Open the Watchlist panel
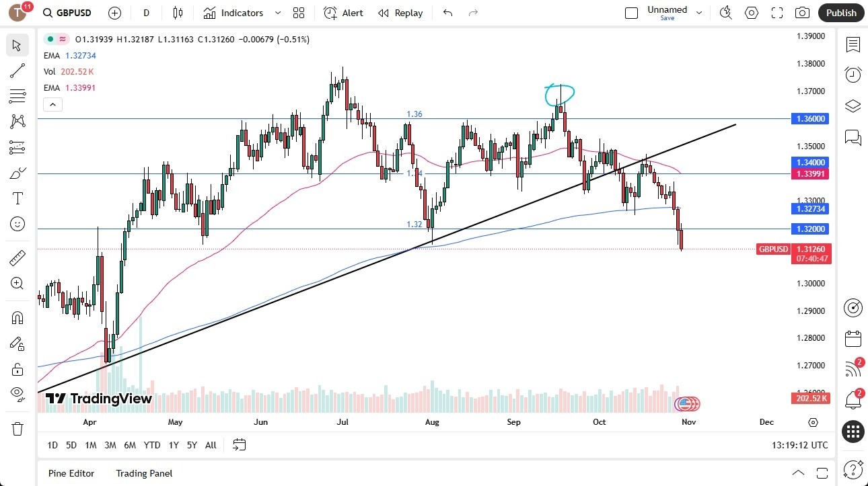The height and width of the screenshot is (486, 868). 853,45
